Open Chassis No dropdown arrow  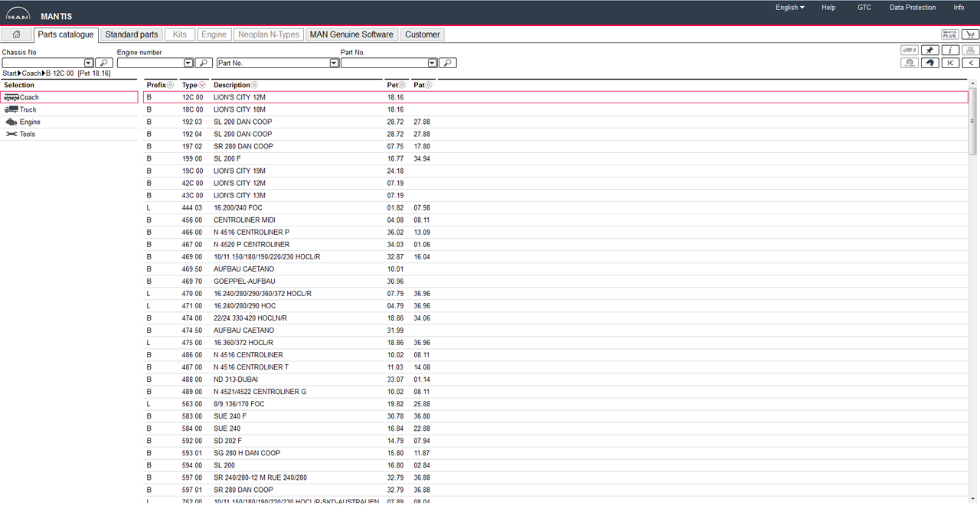(88, 63)
